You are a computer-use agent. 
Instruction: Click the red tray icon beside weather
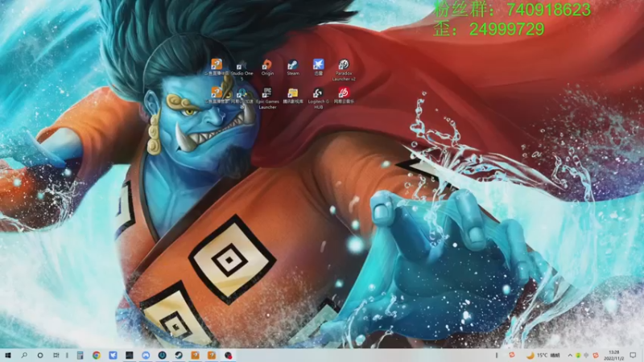tap(512, 355)
